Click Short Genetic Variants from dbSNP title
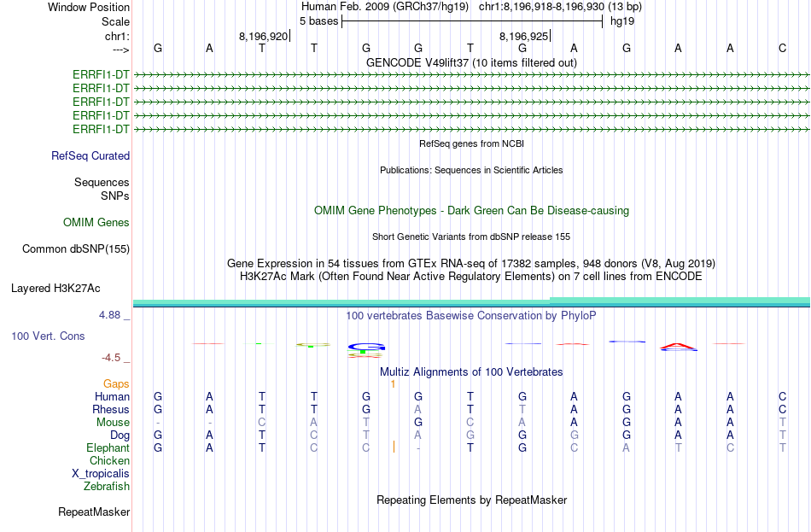The height and width of the screenshot is (532, 811). point(471,237)
